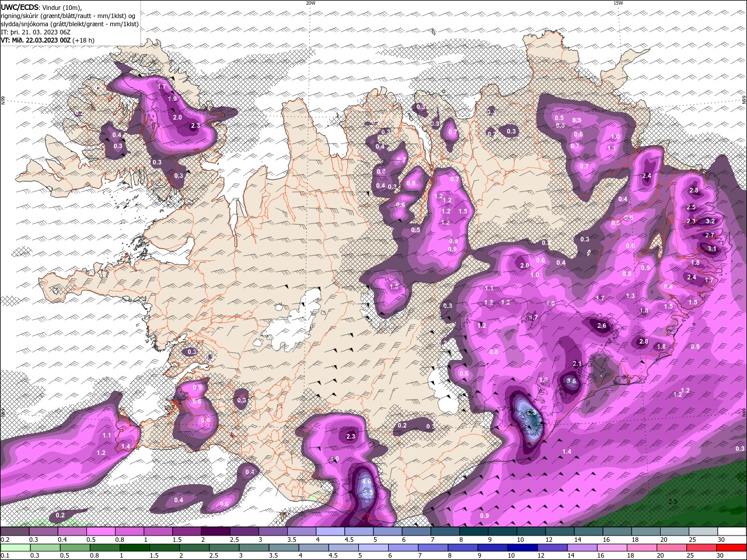Click the UWC/ECDS title text
This screenshot has height=560, width=747.
(20, 7)
